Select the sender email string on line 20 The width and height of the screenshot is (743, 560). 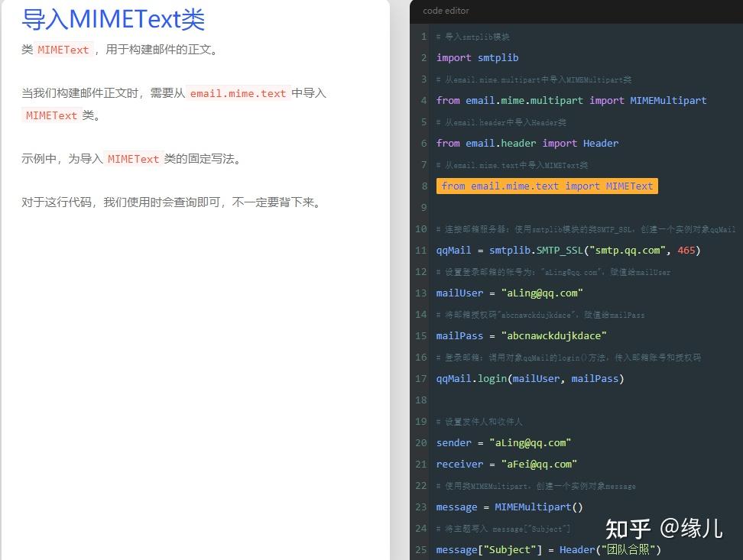534,442
